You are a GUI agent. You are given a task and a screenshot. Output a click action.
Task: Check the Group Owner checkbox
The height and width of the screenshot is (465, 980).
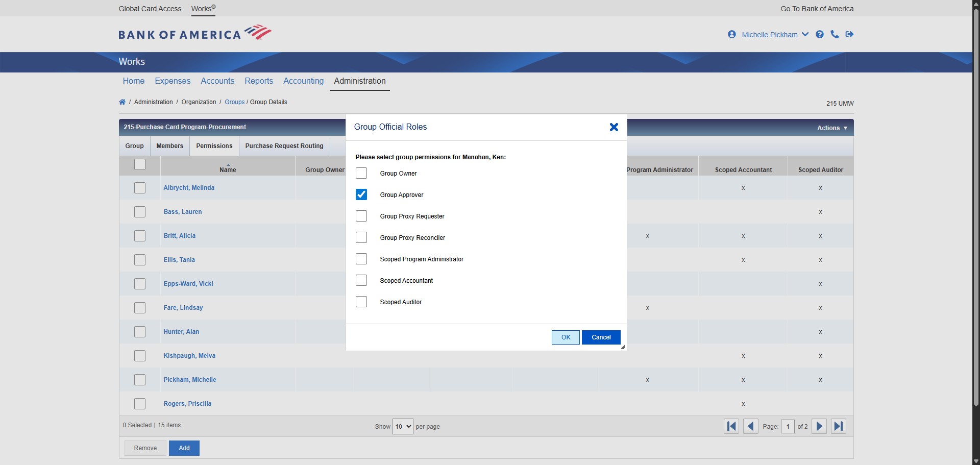click(361, 174)
